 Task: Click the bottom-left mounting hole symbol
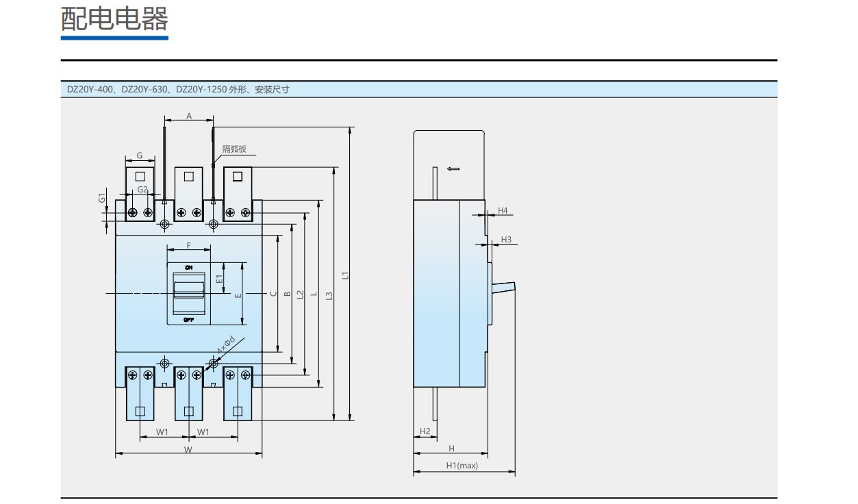pos(164,363)
